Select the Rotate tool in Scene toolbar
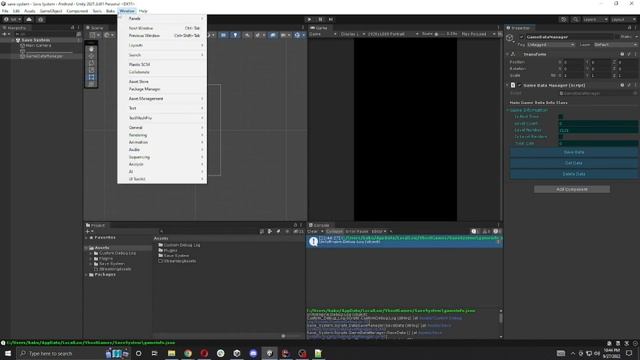Image resolution: width=640 pixels, height=360 pixels. pos(91,63)
